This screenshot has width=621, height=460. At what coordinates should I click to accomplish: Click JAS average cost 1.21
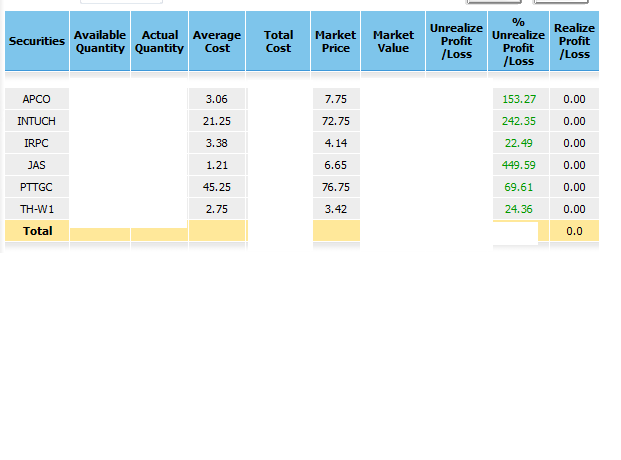click(x=217, y=165)
